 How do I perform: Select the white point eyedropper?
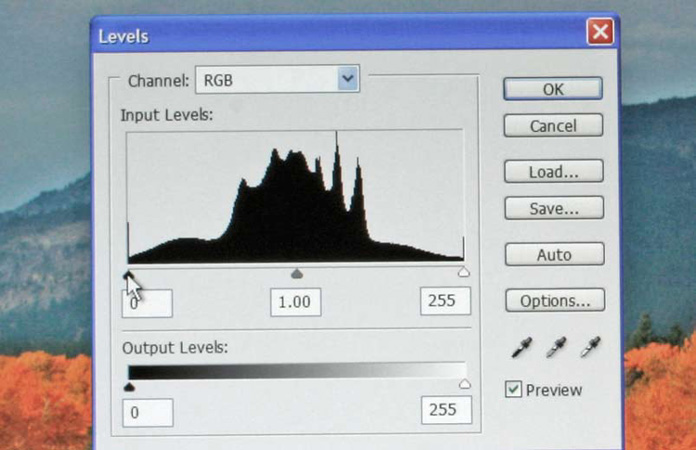click(591, 348)
